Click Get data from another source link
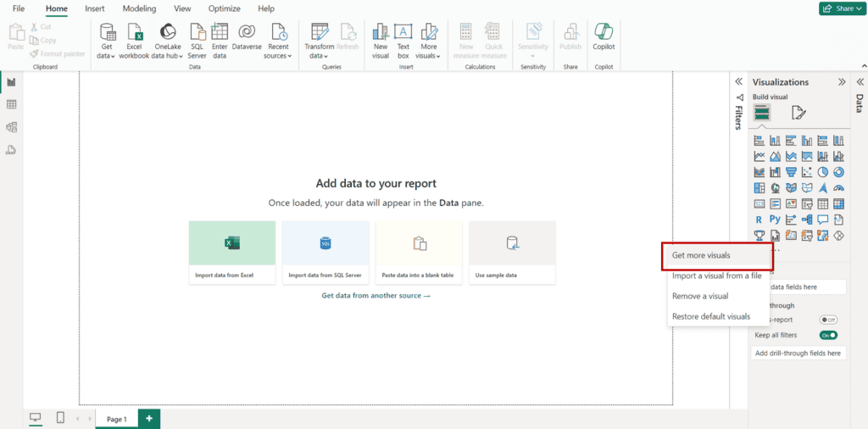Screen dimensions: 868x429 click(376, 295)
